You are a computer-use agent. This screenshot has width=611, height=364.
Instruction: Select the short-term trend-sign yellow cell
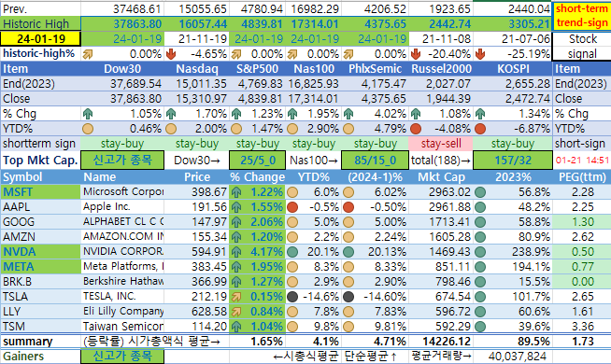coord(582,17)
